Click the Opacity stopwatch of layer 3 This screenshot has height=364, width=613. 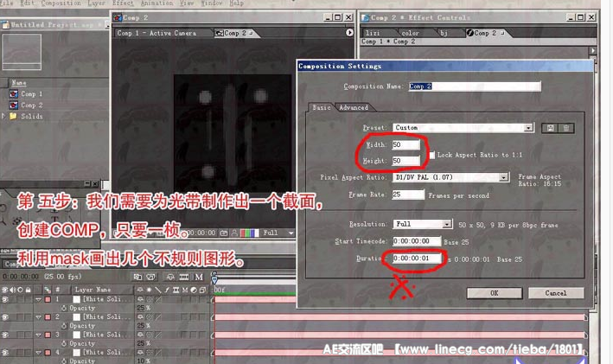(64, 343)
